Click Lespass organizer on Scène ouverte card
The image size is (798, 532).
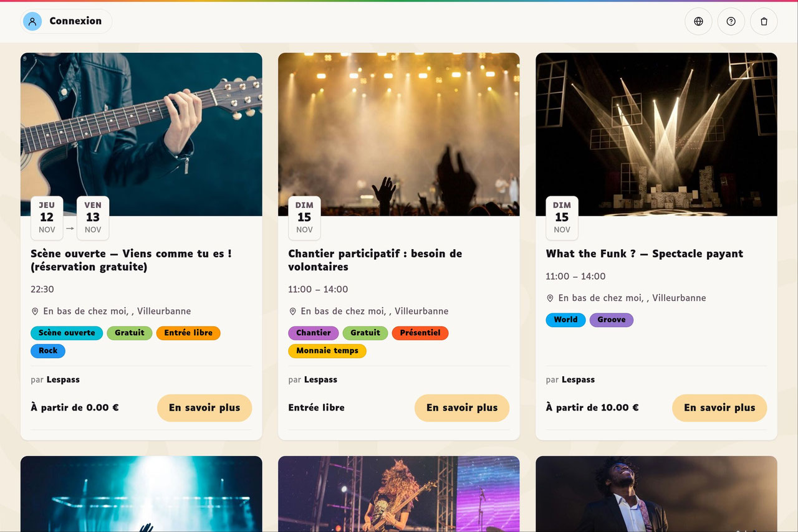tap(63, 380)
